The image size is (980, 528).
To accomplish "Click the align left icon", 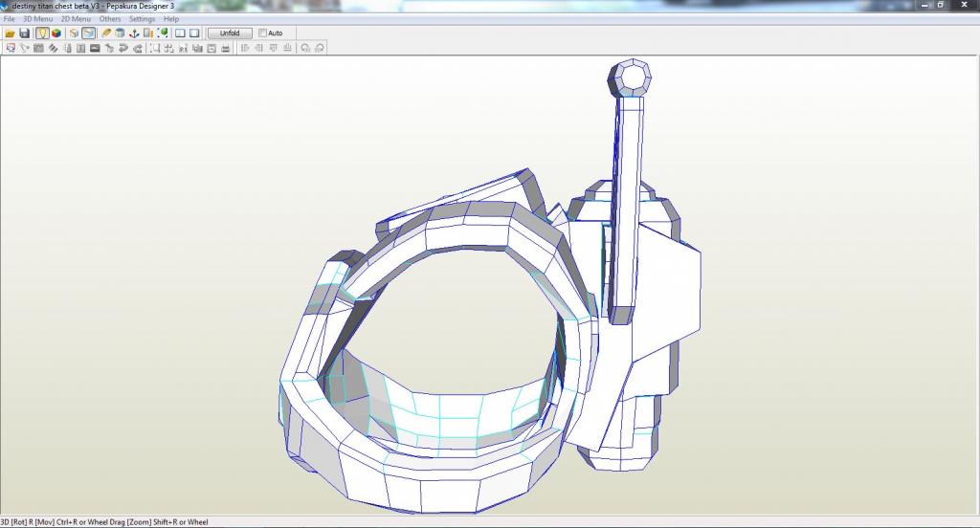I will [245, 48].
